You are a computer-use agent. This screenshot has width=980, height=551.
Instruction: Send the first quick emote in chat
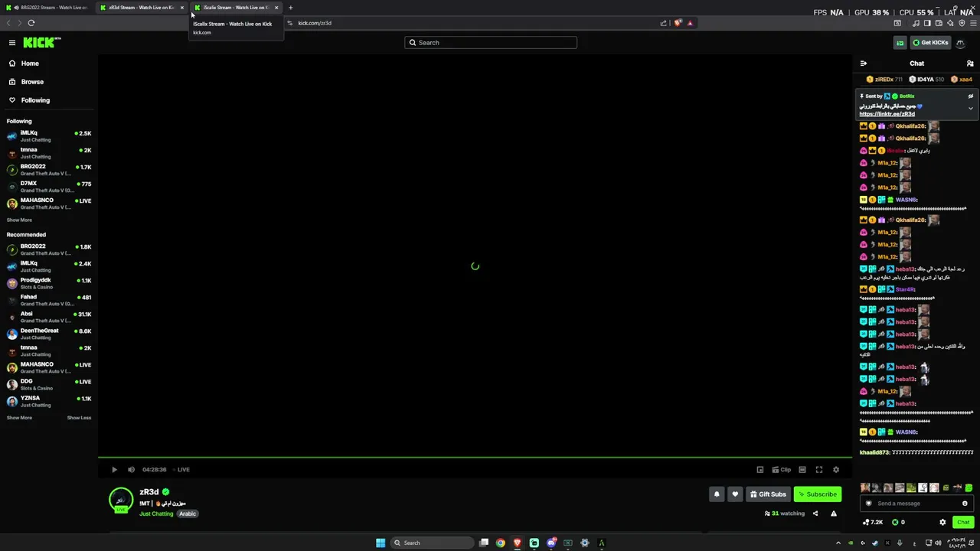(x=865, y=487)
